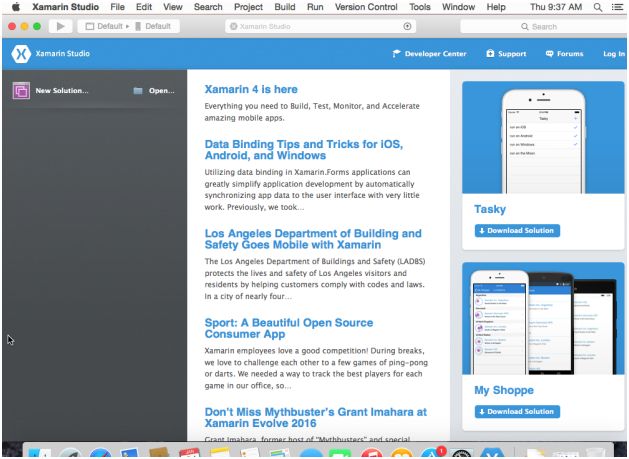Open the Search menu
Image resolution: width=629 pixels, height=459 pixels.
pyautogui.click(x=208, y=7)
